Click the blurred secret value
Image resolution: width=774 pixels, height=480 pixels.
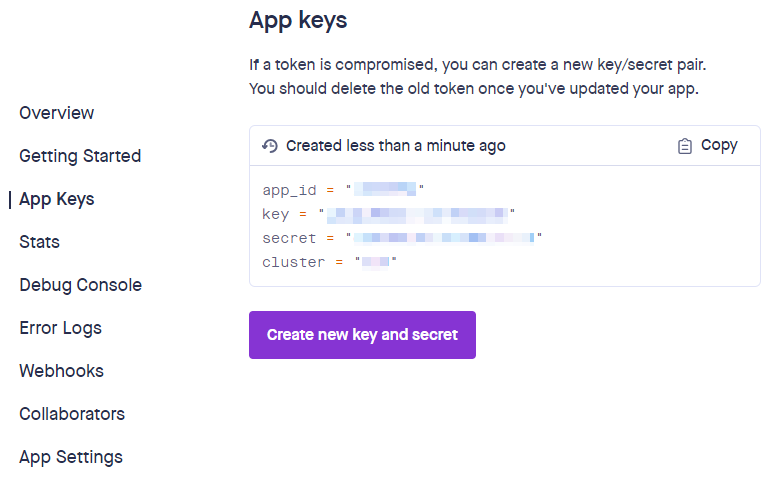(444, 238)
